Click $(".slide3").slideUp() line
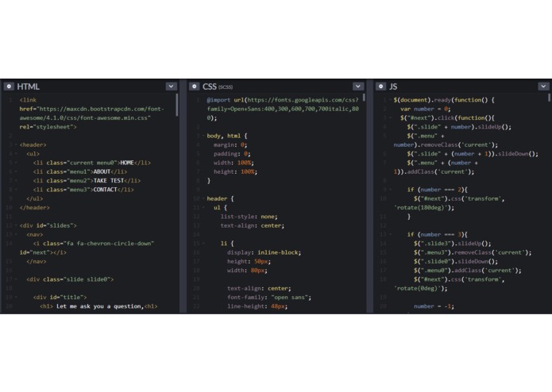The width and height of the screenshot is (552, 392). [453, 244]
